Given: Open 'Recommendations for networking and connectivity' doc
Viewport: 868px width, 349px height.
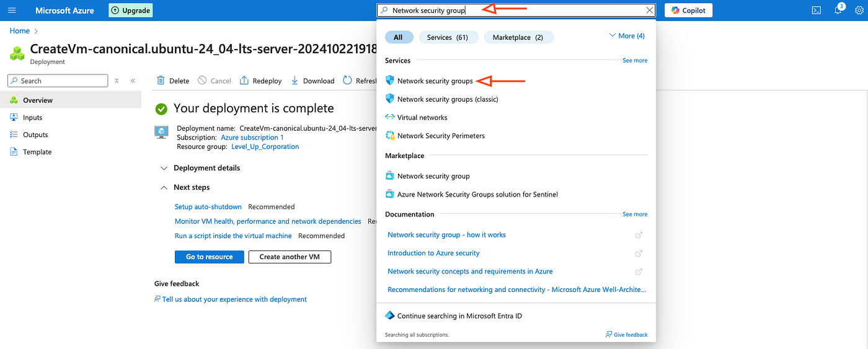Looking at the screenshot, I should (516, 289).
